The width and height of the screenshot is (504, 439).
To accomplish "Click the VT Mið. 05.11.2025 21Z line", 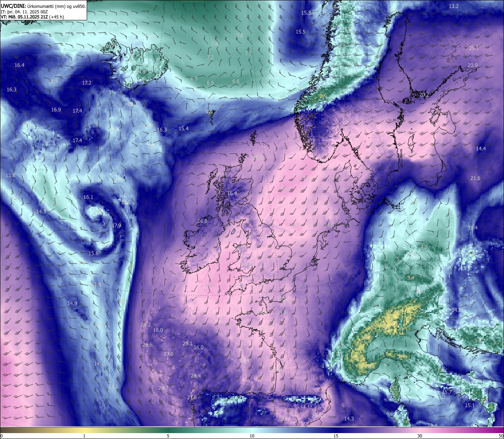I will [32, 17].
